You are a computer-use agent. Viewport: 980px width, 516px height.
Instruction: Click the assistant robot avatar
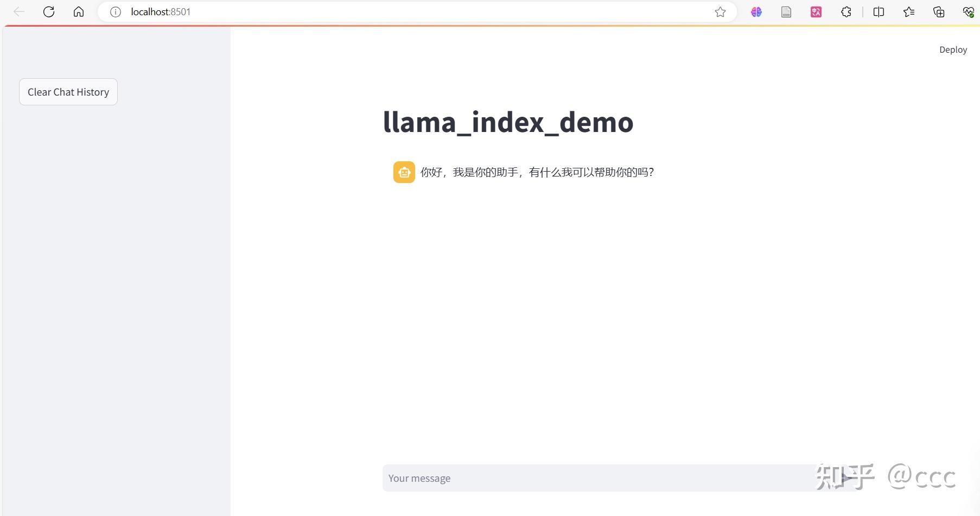tap(404, 172)
